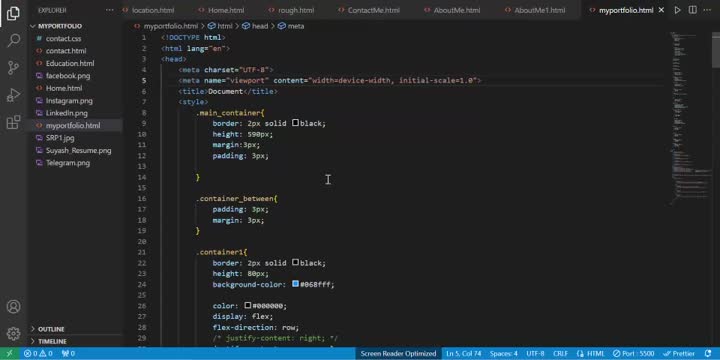Toggle Go Live Port 5500 server
Screen dimensions: 720x360
[x=633, y=354]
